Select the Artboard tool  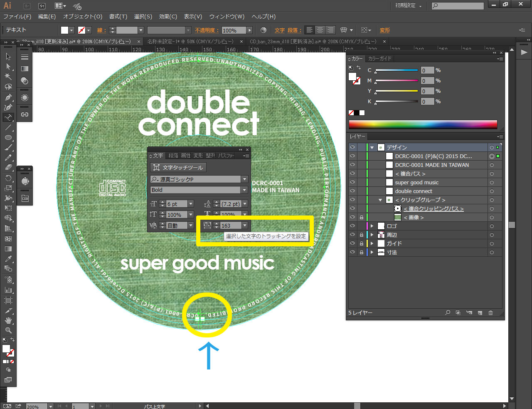click(8, 300)
